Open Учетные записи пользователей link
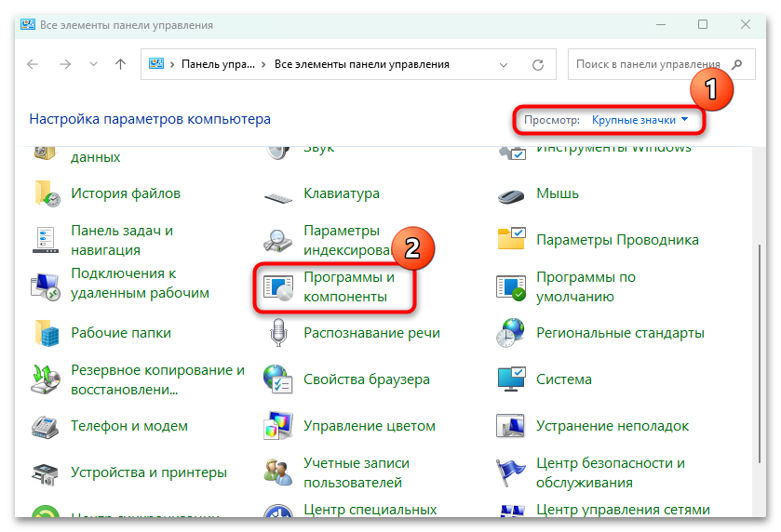Viewport: 781px width, 532px height. 357,472
